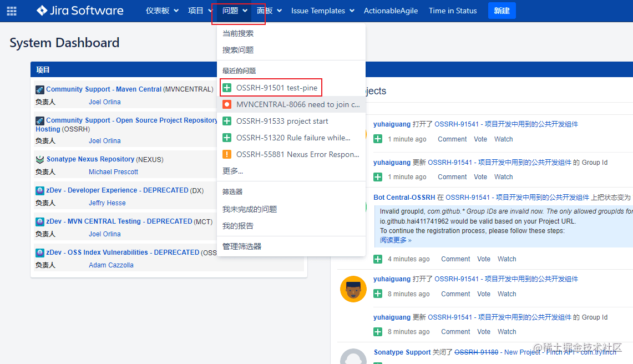
Task: Open the zDev - Developer Experience - DEPRECATED link
Action: [117, 190]
